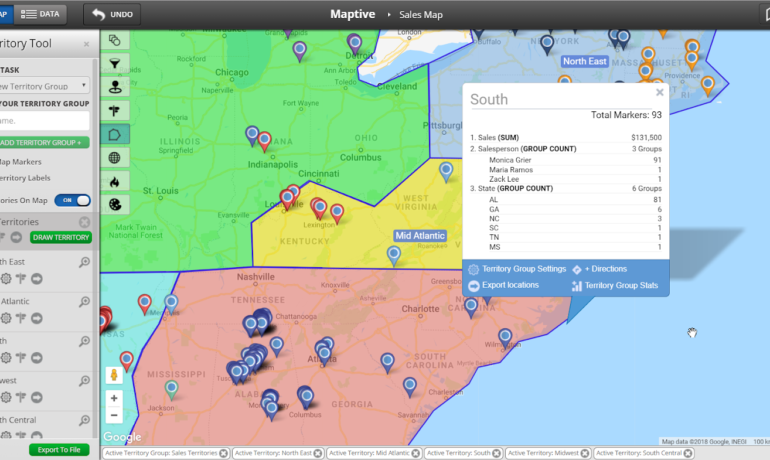Click the AL state count row

(x=575, y=200)
